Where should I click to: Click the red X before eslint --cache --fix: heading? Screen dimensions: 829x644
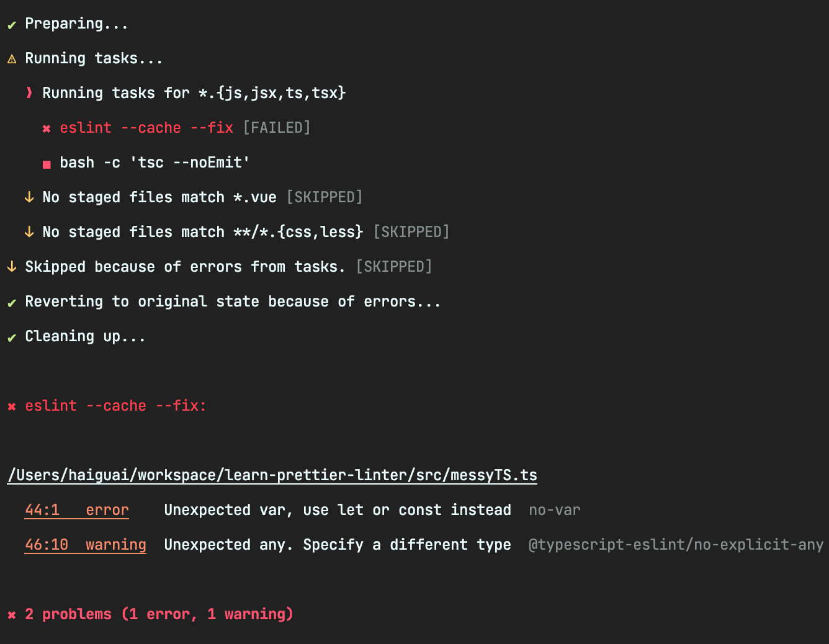click(12, 407)
